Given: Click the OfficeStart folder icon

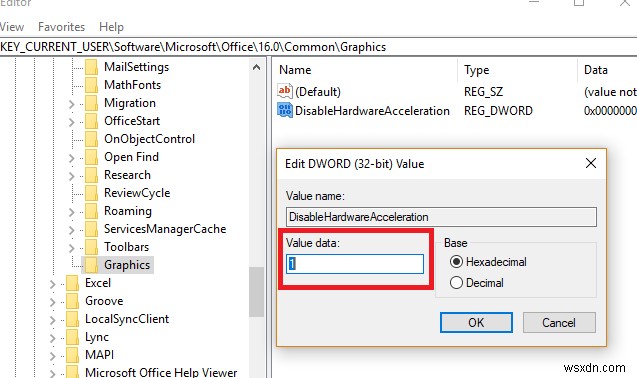Looking at the screenshot, I should point(91,121).
